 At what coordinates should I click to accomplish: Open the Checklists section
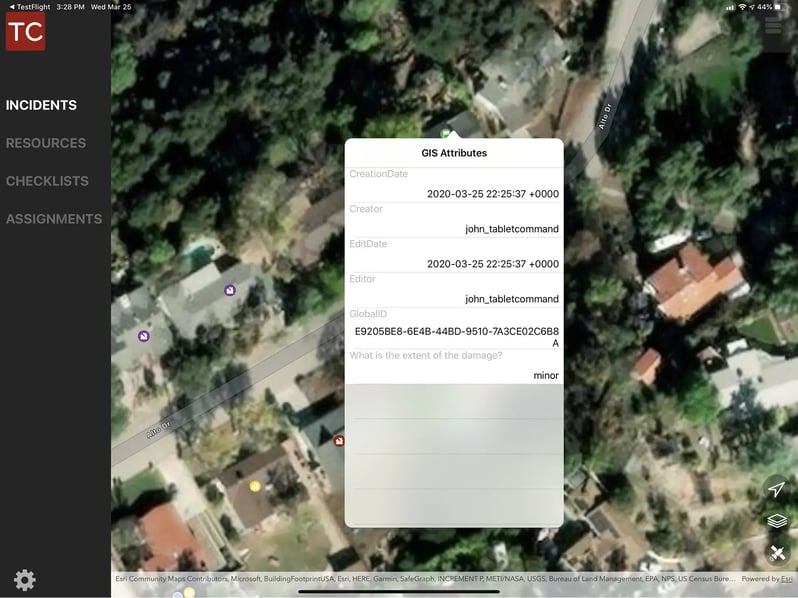pyautogui.click(x=47, y=181)
